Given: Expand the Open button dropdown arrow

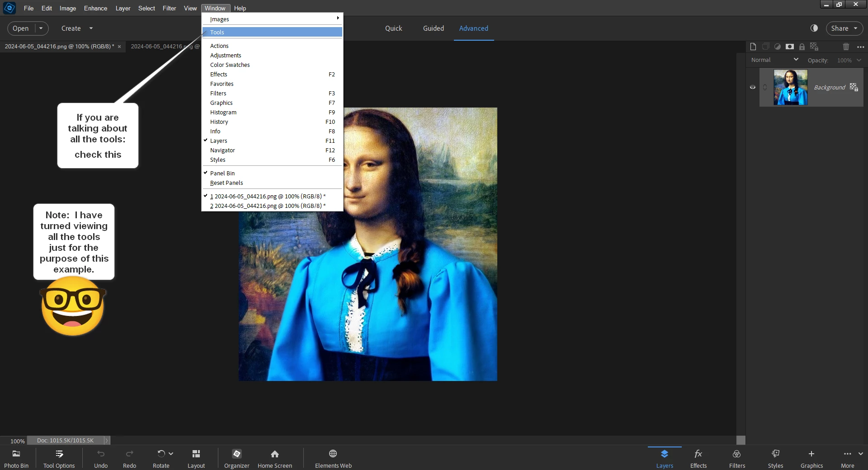Looking at the screenshot, I should [41, 28].
